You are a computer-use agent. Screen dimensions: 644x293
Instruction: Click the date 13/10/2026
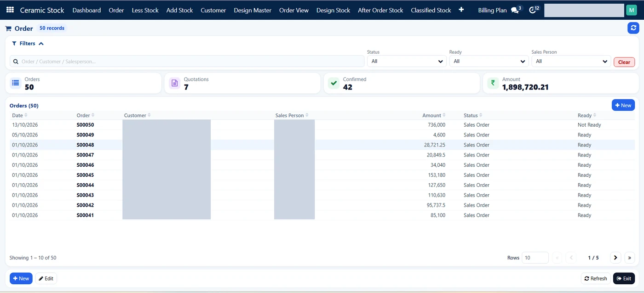[25, 125]
